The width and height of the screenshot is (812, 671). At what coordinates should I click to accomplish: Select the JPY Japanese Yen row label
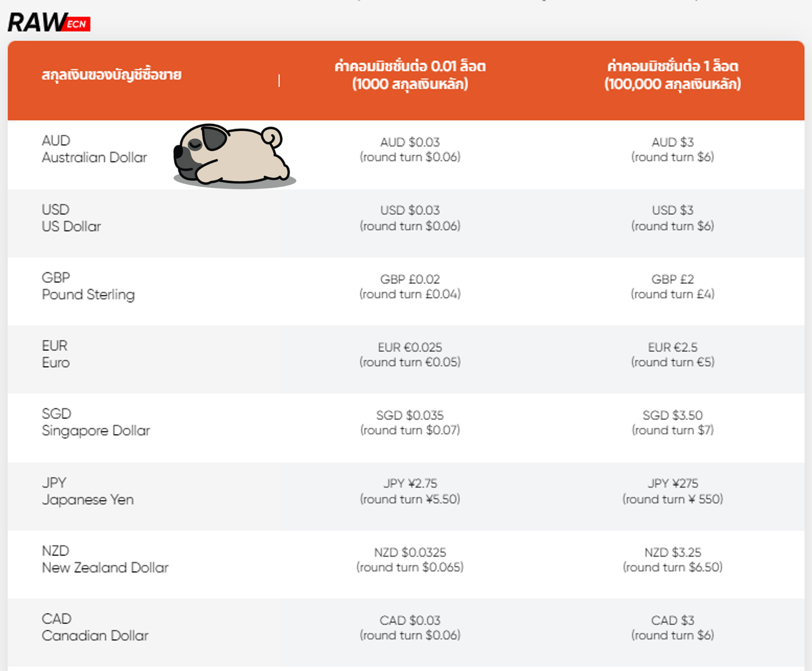coord(88,491)
